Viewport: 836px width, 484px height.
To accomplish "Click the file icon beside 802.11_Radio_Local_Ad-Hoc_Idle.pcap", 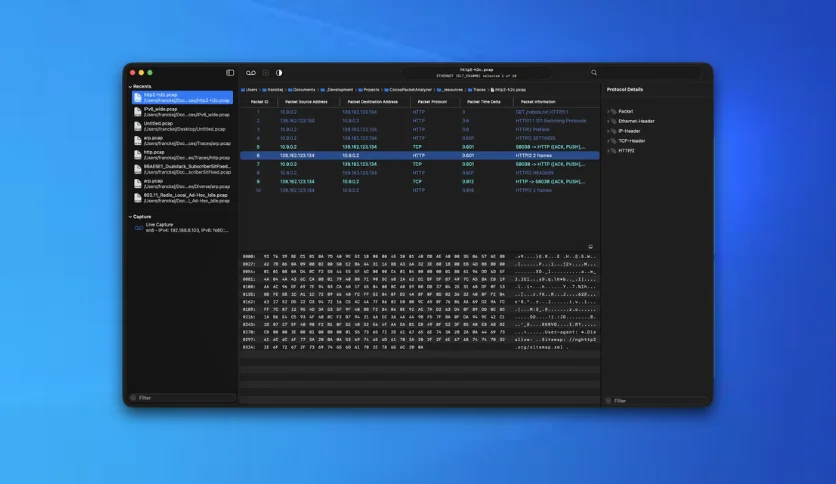I will coord(138,198).
